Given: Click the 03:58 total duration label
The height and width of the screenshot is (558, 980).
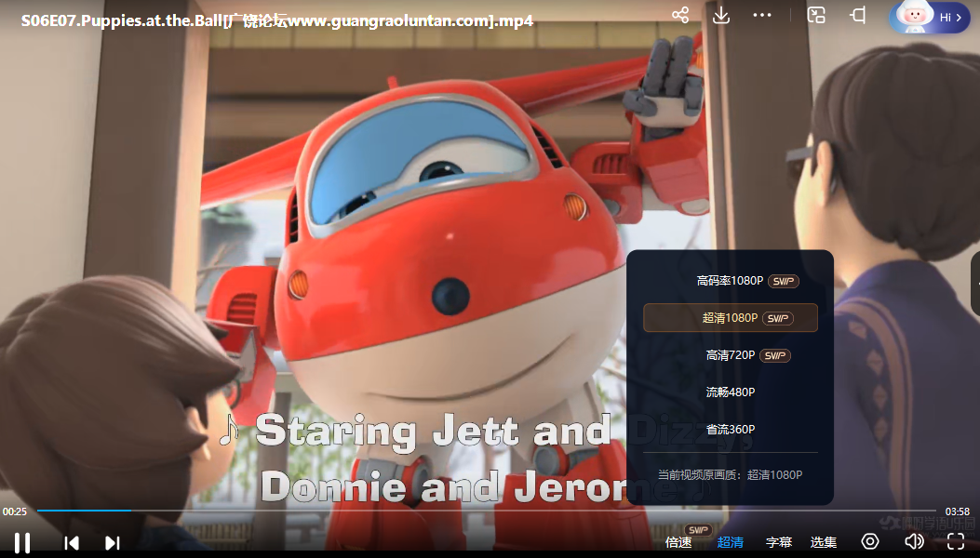Looking at the screenshot, I should tap(957, 511).
